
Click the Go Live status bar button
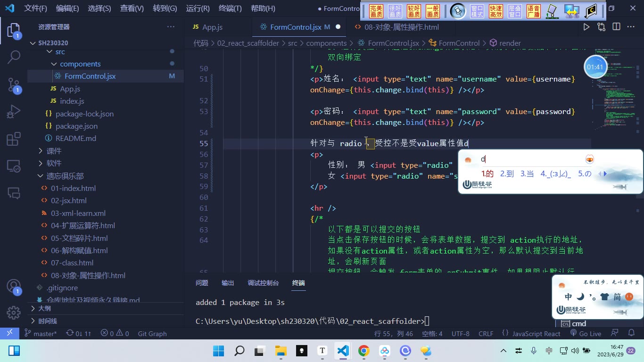[x=586, y=333]
